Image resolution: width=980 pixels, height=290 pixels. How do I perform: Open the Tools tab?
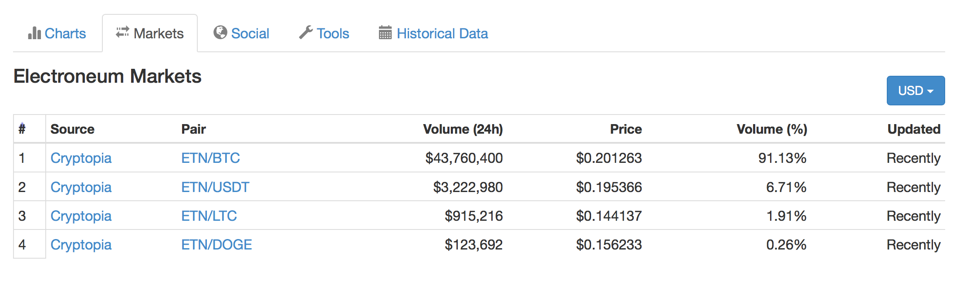pyautogui.click(x=333, y=34)
